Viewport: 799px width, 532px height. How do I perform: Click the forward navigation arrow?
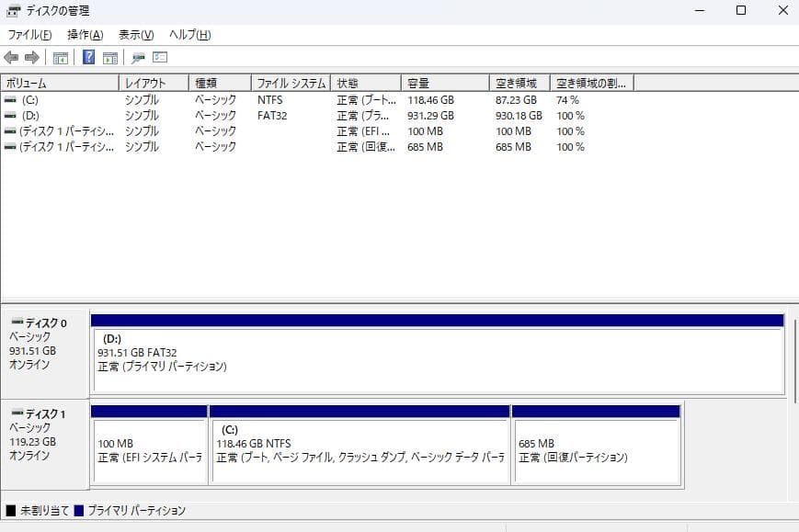click(x=30, y=57)
